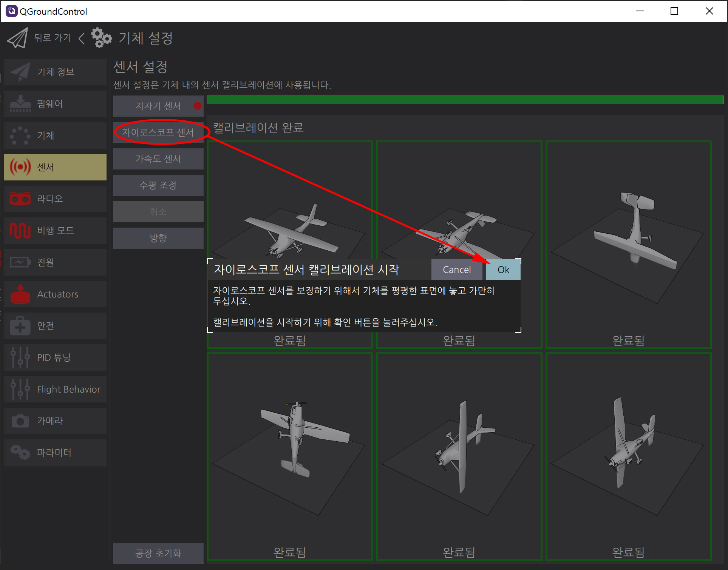The image size is (728, 570).
Task: Click the paper plane icon in header
Action: pyautogui.click(x=17, y=38)
